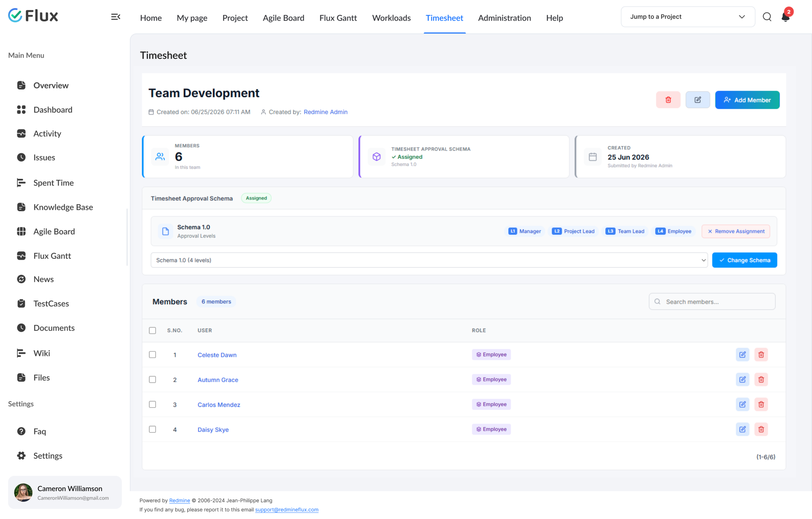Click the support@redmineflux.com email link

pyautogui.click(x=287, y=509)
